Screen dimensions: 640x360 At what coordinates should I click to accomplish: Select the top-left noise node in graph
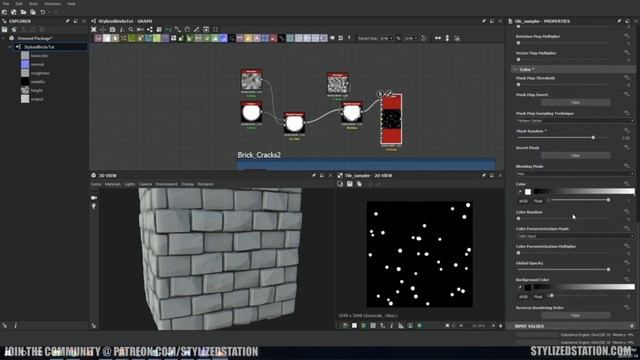tap(251, 80)
